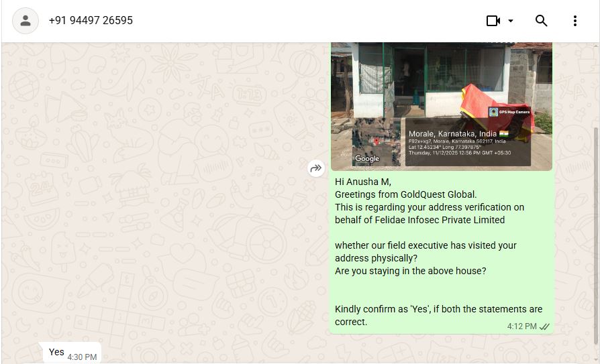The image size is (600, 364).
Task: Select the 'Morale, Karnataka, India' location caption
Action: point(452,134)
